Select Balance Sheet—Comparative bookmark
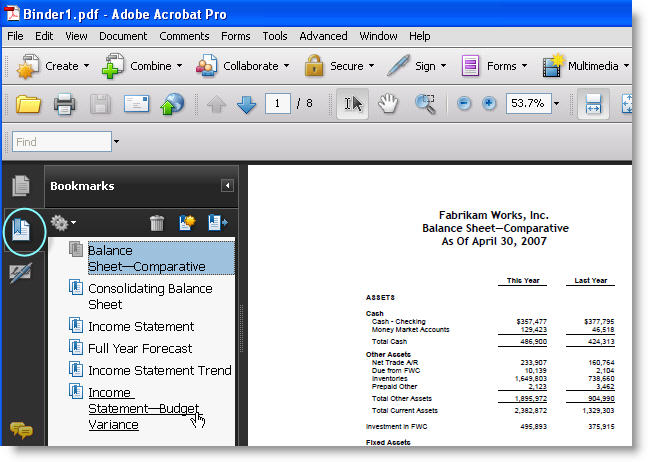 (161, 258)
